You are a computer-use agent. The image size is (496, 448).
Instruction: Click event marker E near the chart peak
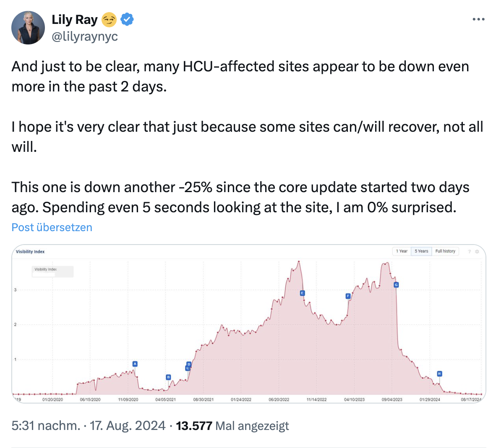302,293
